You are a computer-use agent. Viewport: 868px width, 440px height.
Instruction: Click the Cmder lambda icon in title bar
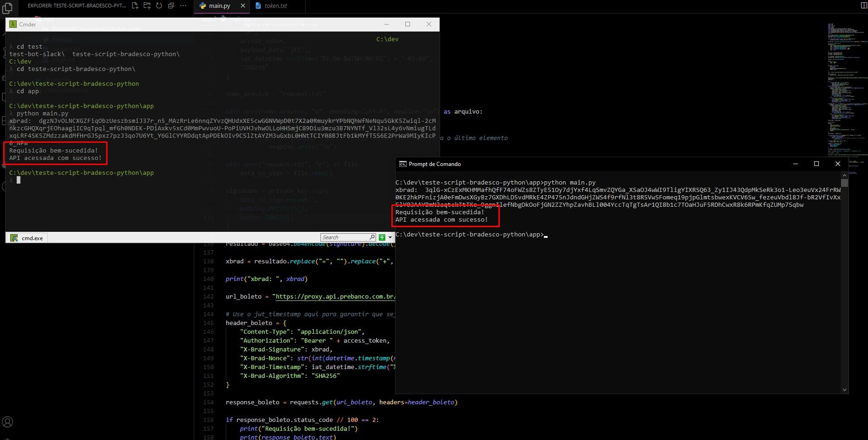13,24
